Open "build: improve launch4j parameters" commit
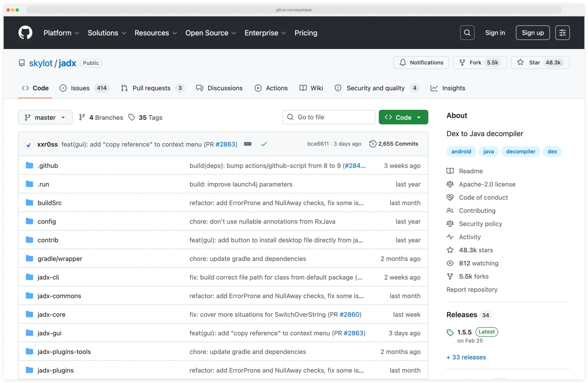588x383 pixels. pos(241,184)
